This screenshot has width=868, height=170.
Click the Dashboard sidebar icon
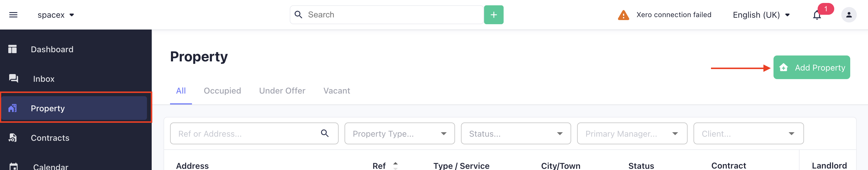(x=12, y=49)
